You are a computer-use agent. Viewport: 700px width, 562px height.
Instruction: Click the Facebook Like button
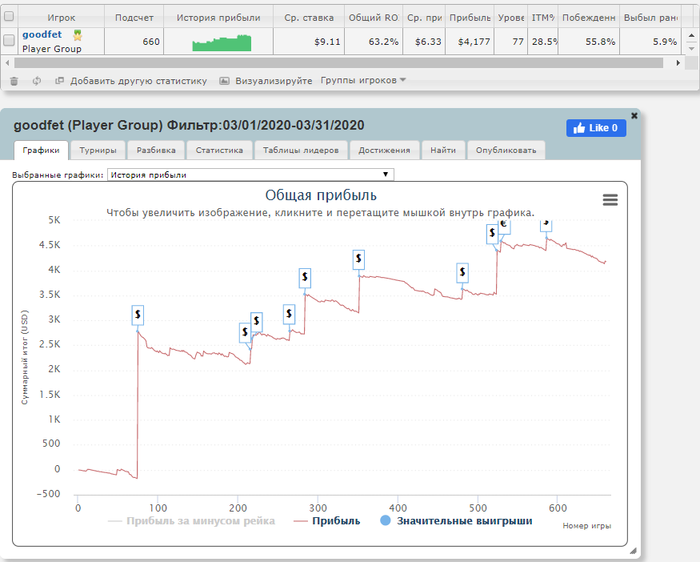[596, 128]
